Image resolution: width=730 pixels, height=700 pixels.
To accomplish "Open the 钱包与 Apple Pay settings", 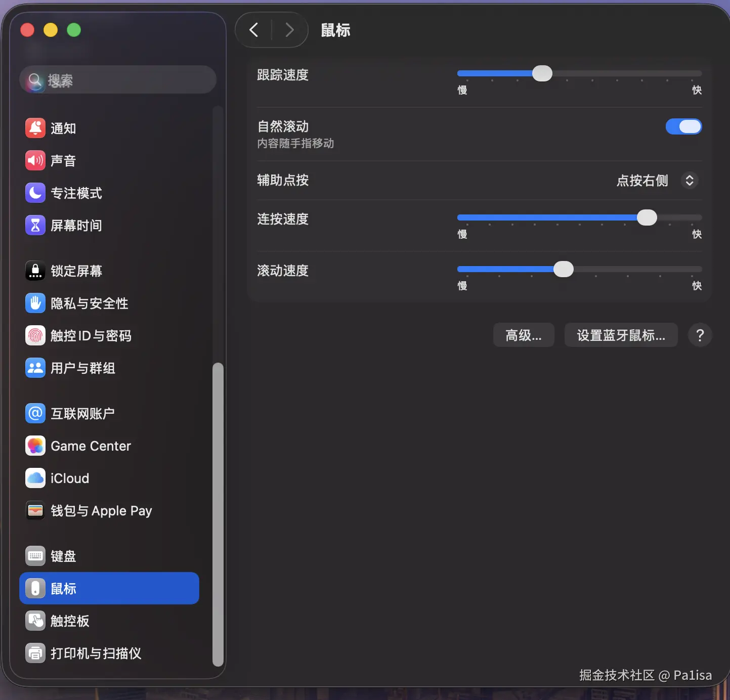I will tap(35, 510).
